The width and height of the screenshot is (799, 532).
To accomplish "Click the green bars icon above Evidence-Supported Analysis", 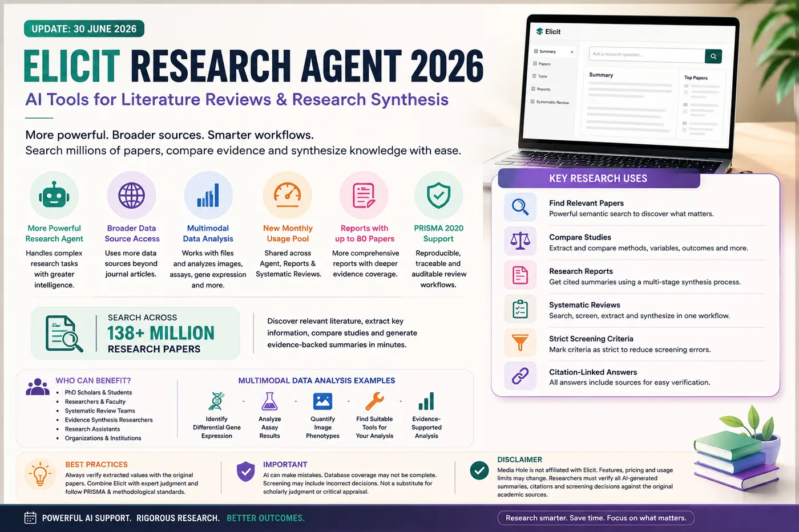I will (x=426, y=401).
